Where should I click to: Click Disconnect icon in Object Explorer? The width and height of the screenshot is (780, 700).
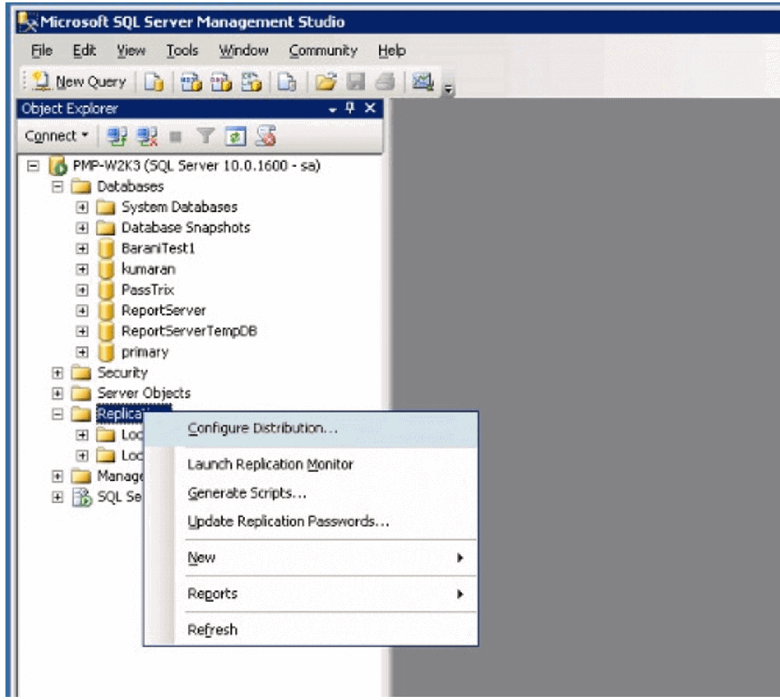147,136
